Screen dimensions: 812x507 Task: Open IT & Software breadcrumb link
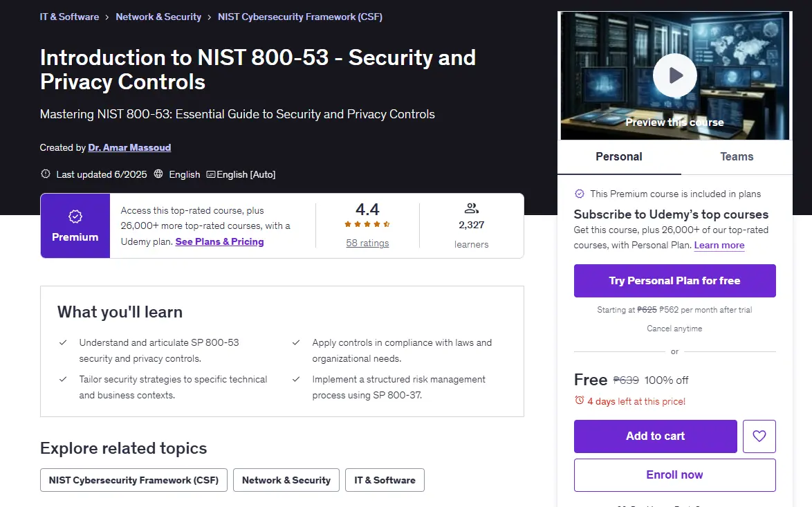point(69,17)
